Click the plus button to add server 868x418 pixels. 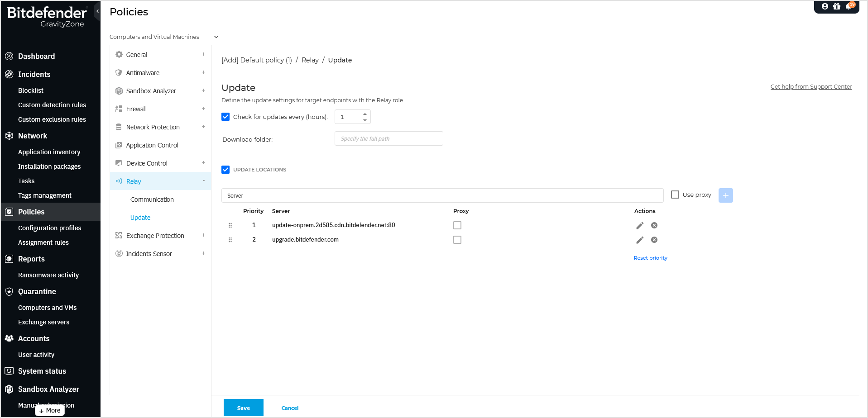pos(726,195)
